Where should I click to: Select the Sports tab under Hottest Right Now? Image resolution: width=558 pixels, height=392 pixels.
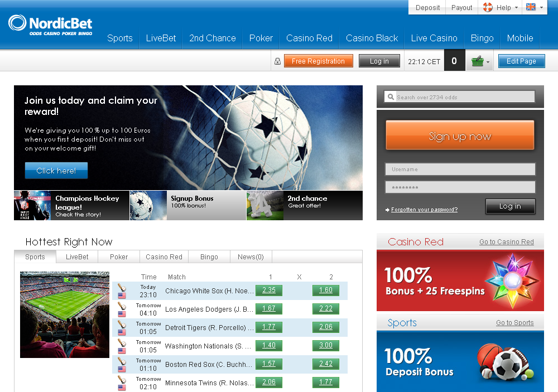click(35, 257)
